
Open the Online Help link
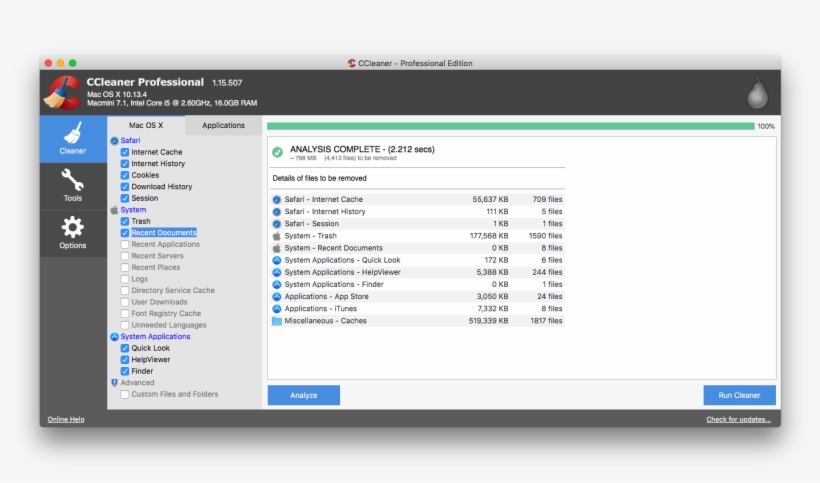pyautogui.click(x=66, y=419)
